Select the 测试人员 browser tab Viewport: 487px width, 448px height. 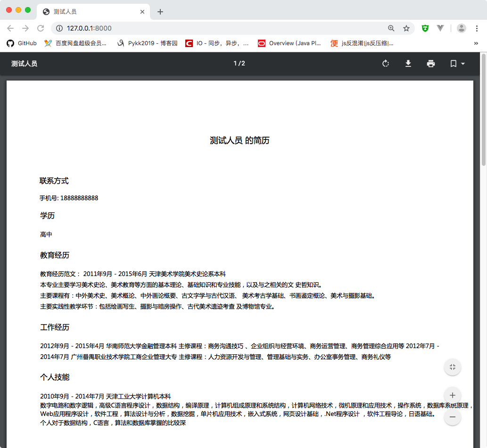93,12
